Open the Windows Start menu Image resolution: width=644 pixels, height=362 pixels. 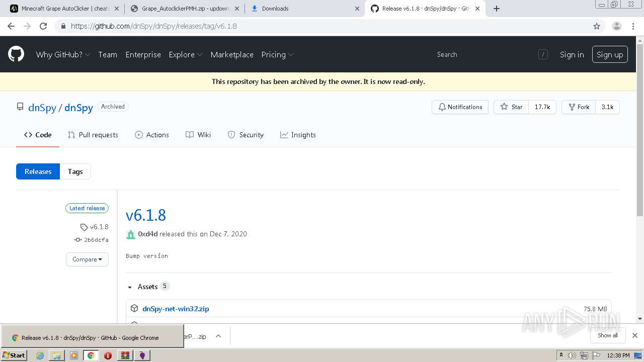(14, 355)
